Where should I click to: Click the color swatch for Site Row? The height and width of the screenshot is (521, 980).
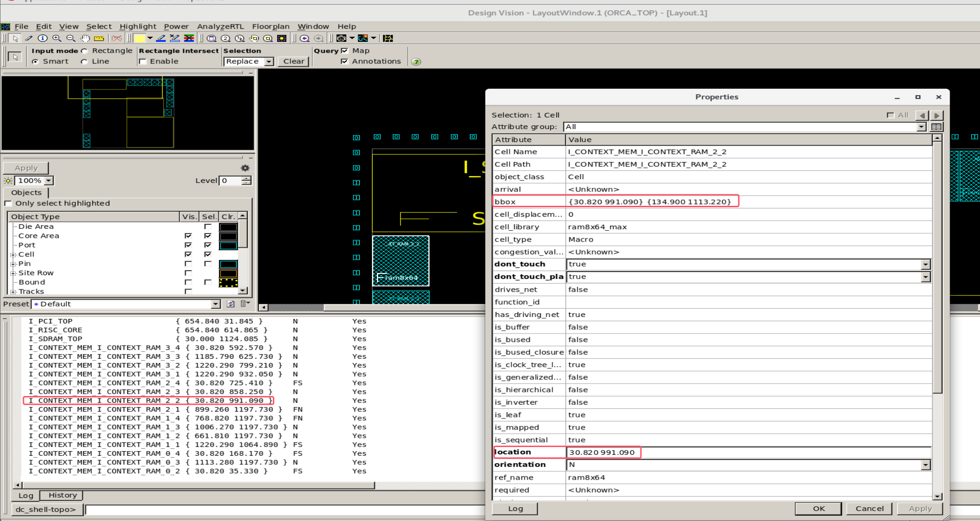tap(228, 273)
